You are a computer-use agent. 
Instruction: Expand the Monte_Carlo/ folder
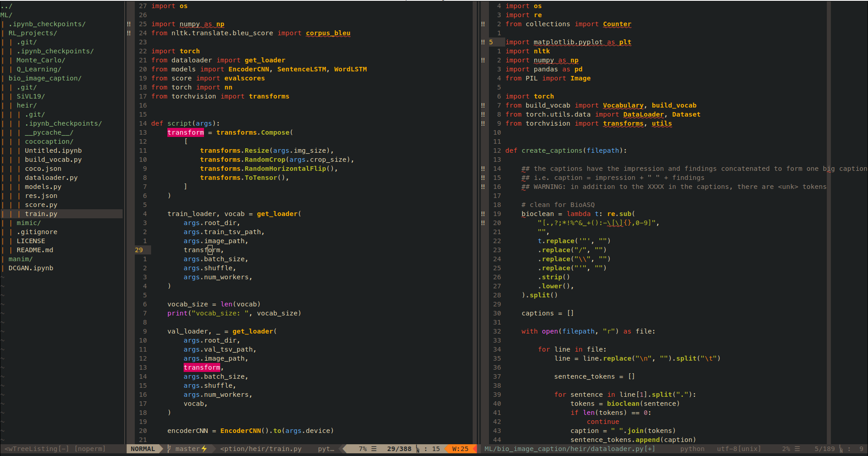coord(41,60)
